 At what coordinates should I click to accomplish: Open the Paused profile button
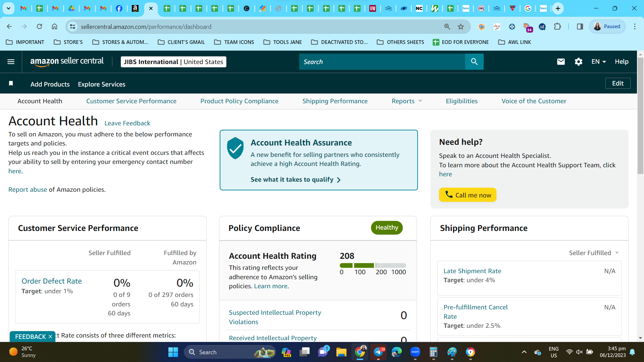click(607, 26)
